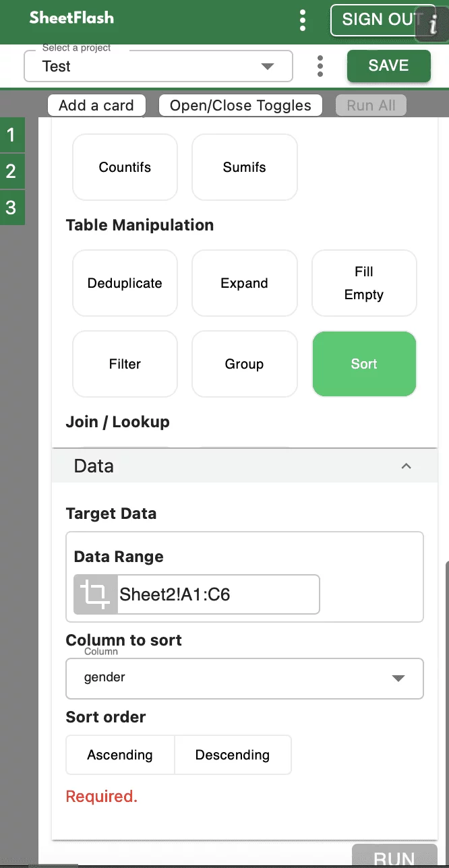This screenshot has height=868, width=449.
Task: Switch to card 3 tab
Action: 11,207
